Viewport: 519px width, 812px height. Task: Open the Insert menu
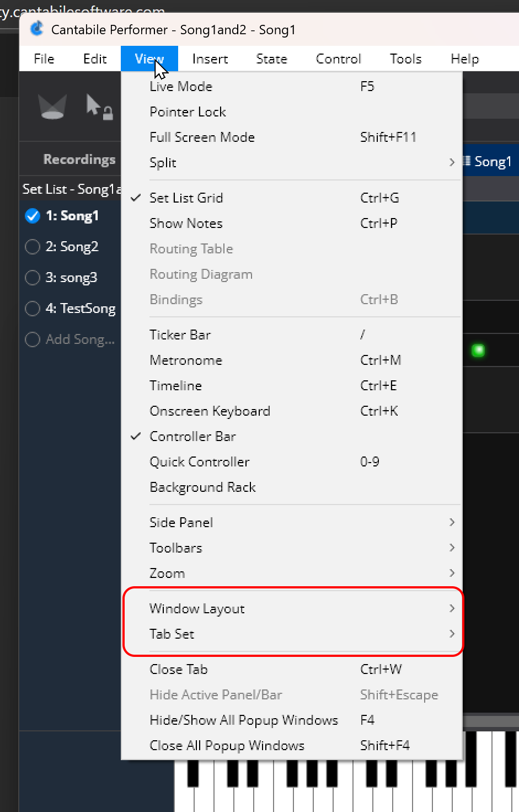(x=210, y=59)
